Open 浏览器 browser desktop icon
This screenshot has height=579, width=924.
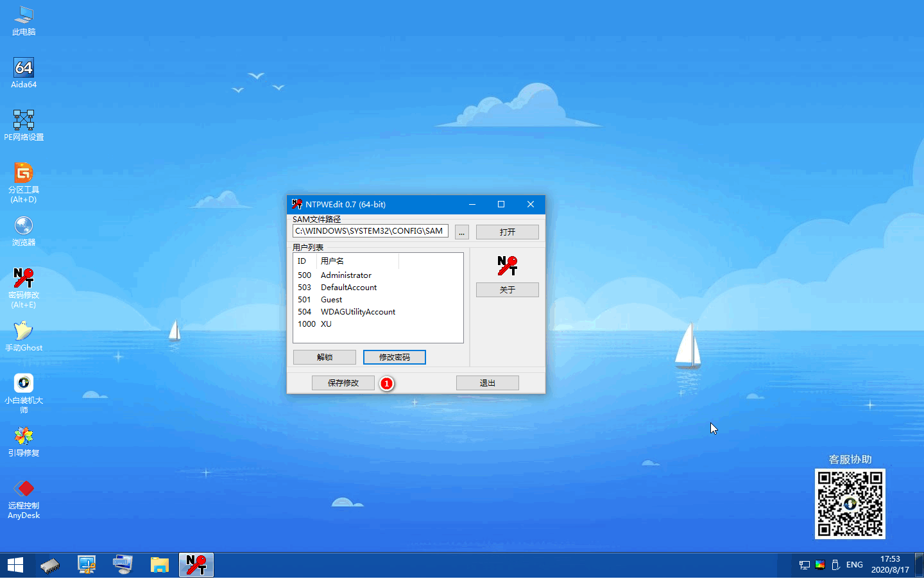[x=24, y=226]
